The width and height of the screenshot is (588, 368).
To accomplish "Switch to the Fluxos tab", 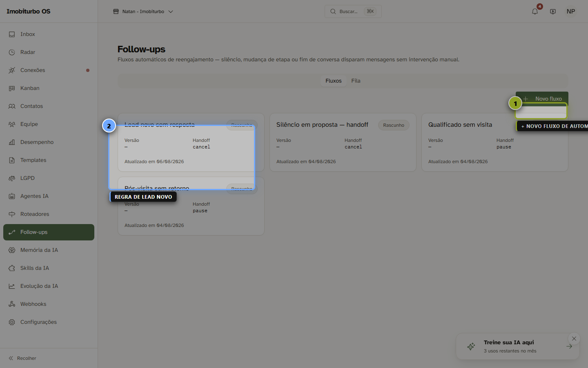I will pyautogui.click(x=334, y=81).
